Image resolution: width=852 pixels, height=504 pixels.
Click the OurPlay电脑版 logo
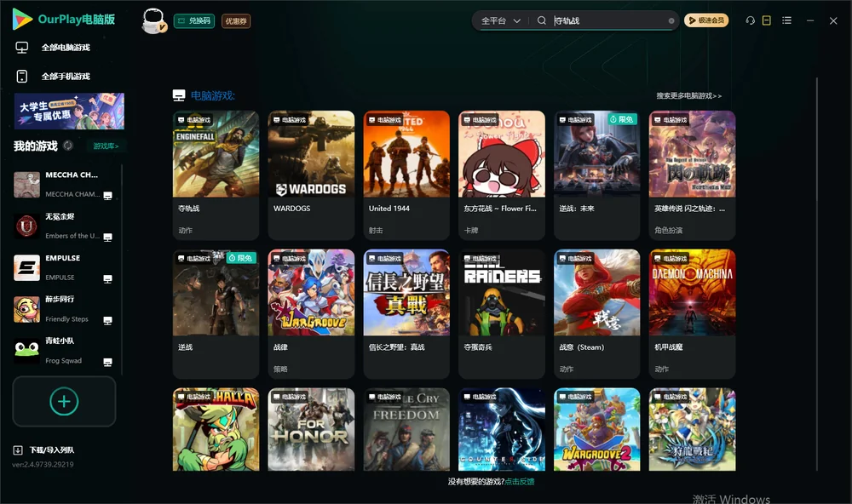click(x=64, y=20)
